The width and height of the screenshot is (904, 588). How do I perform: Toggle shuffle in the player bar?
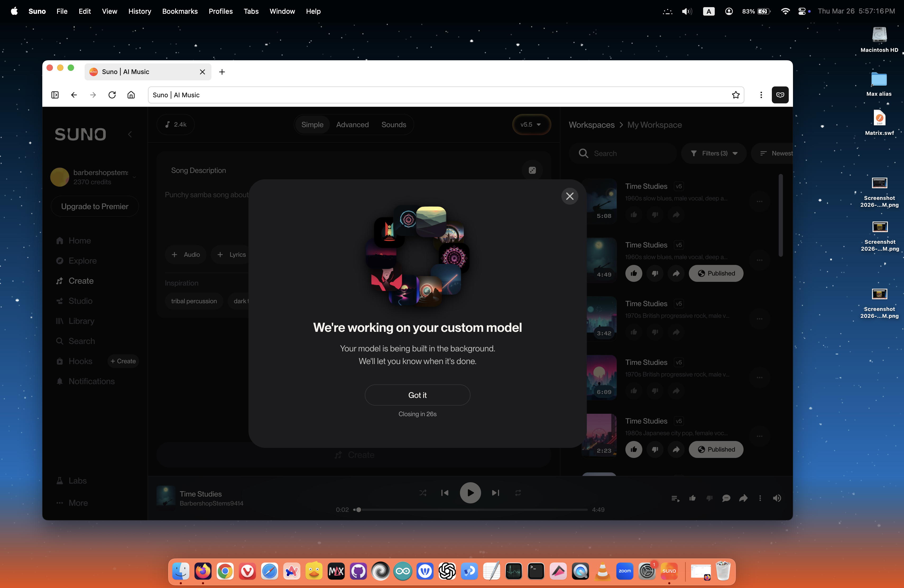coord(422,493)
